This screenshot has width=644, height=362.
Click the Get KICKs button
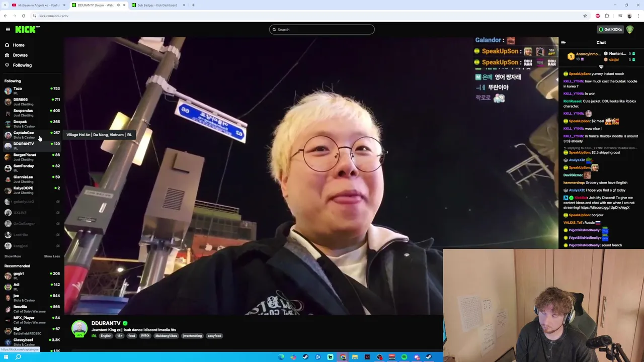610,30
